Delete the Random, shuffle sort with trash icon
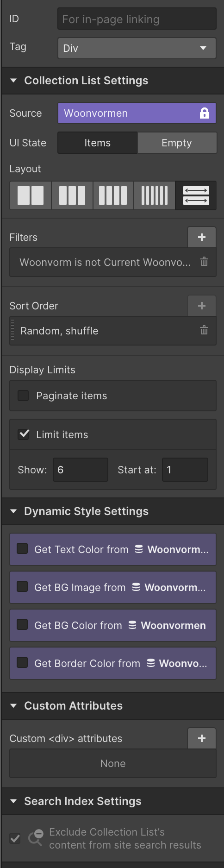Image resolution: width=224 pixels, height=868 pixels. tap(204, 330)
